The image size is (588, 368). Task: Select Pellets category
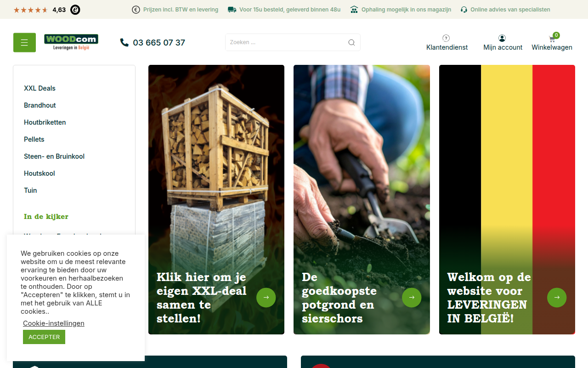coord(34,139)
